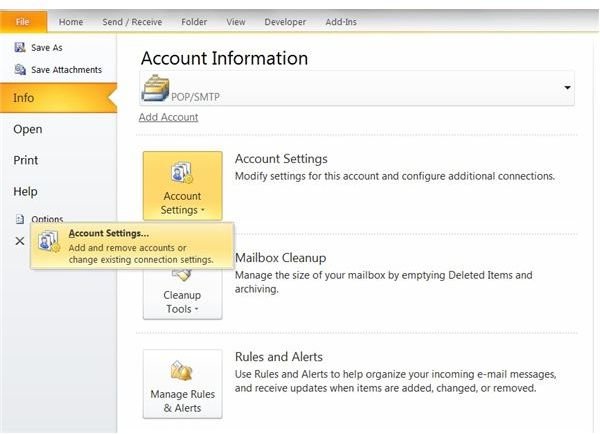Open the Developer tab
Screen dimensions: 600x434
click(285, 22)
